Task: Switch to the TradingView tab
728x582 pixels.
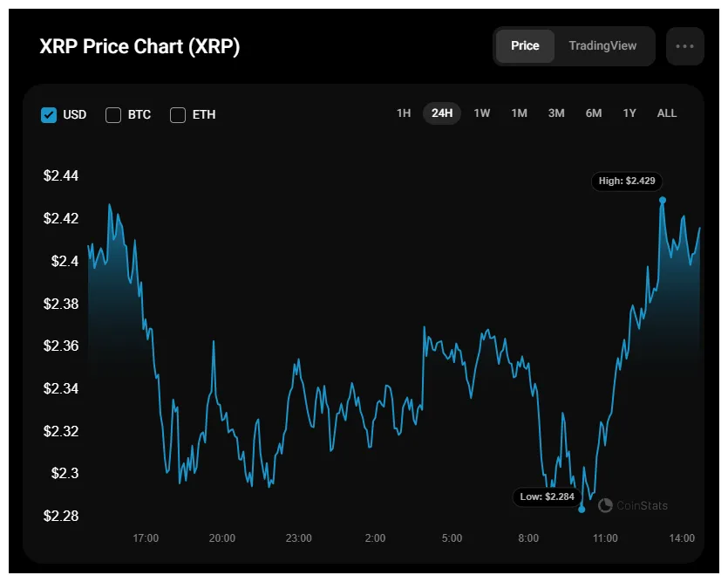Action: [602, 45]
